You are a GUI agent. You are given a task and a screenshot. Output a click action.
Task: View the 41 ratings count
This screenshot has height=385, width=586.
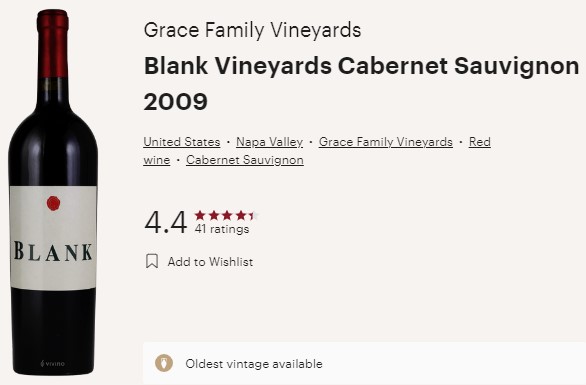[222, 229]
